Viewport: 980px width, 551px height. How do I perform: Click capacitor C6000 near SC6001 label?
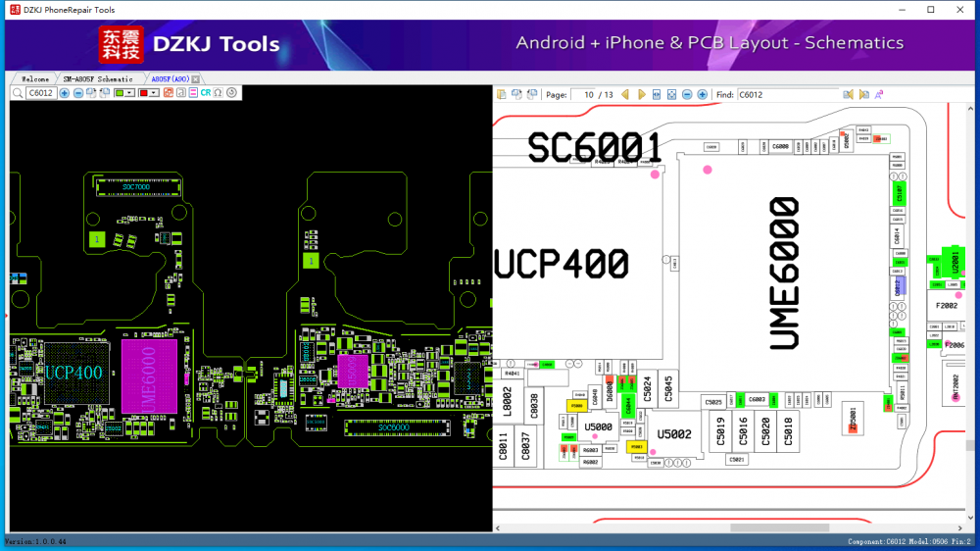(780, 146)
